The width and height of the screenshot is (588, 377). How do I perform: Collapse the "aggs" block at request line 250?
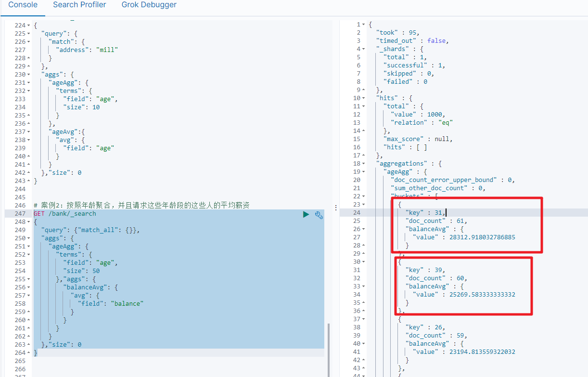[x=28, y=238]
